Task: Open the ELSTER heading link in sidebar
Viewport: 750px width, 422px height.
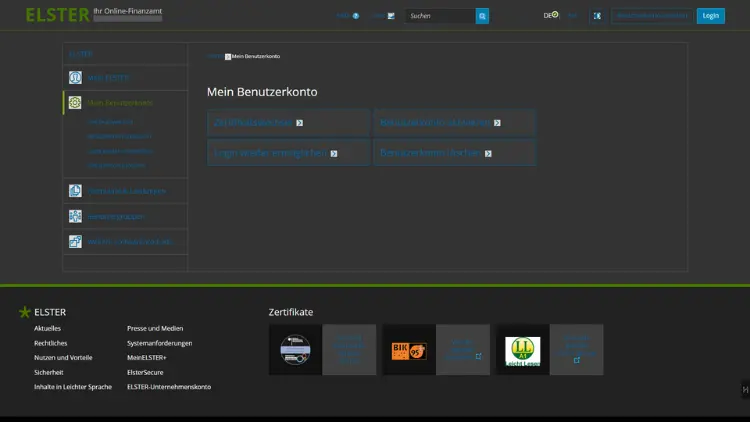Action: click(81, 54)
